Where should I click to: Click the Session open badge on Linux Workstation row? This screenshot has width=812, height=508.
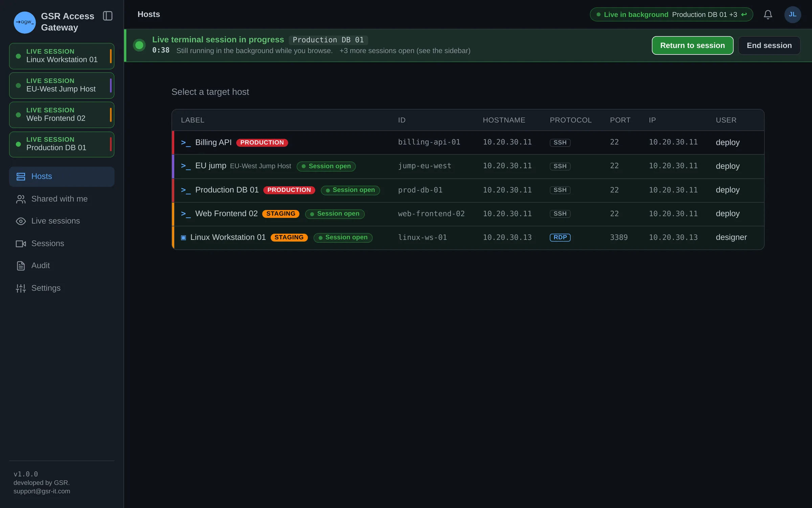coord(343,238)
